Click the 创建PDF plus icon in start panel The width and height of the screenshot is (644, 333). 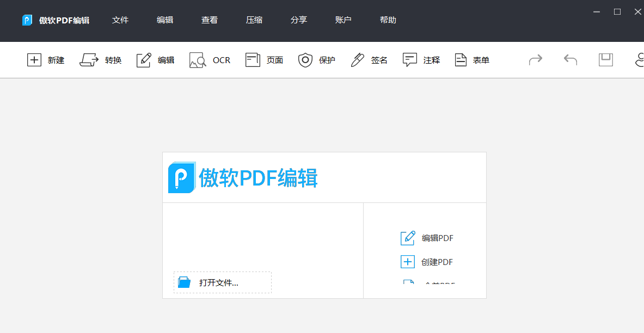[407, 262]
